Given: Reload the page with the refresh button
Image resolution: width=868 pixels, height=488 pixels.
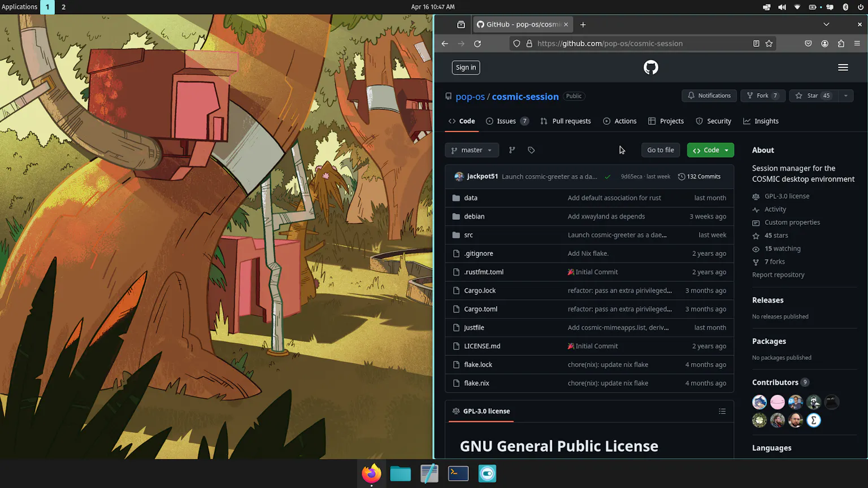Looking at the screenshot, I should point(478,43).
